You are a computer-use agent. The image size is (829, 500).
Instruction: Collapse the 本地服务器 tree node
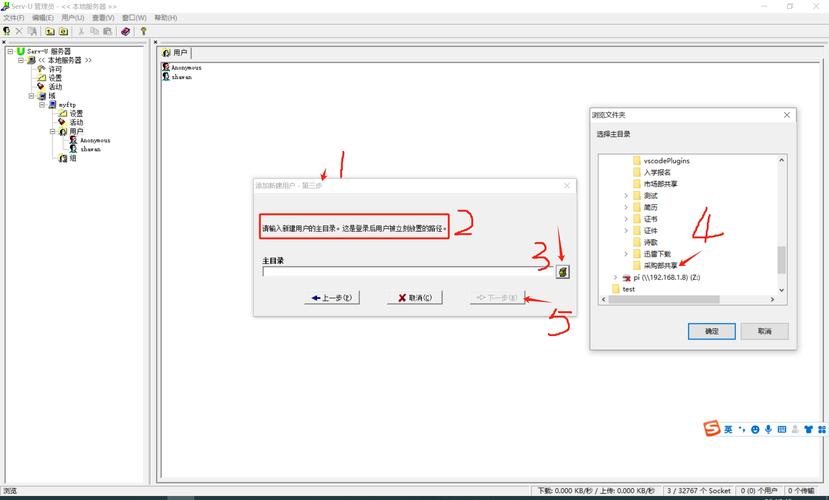click(20, 60)
